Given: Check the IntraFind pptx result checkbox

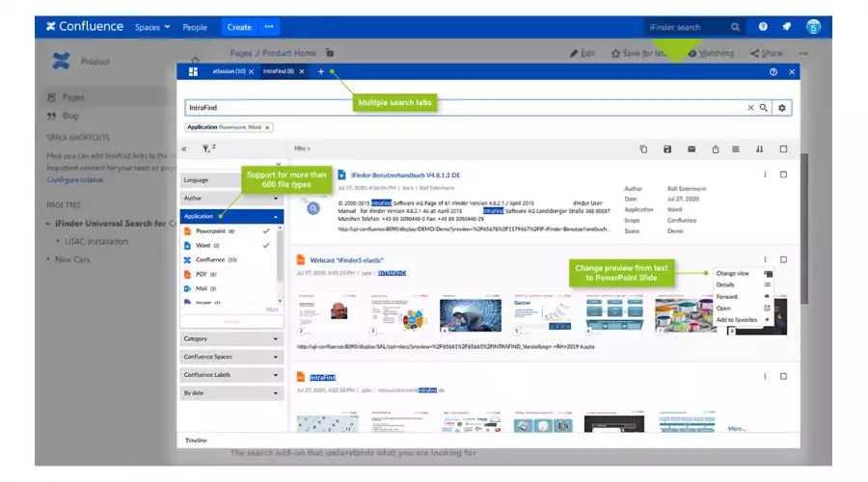Looking at the screenshot, I should pos(783,376).
